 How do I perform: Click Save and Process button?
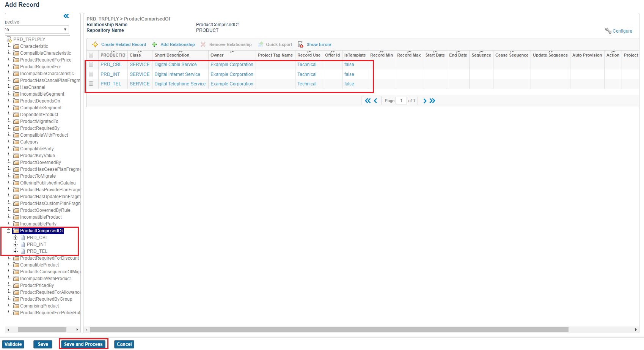click(x=83, y=344)
